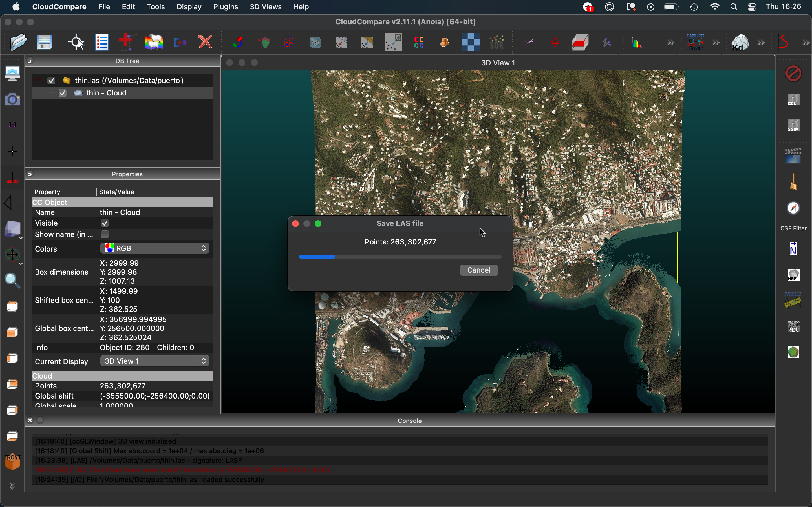
Task: Enable the Show name checkbox
Action: point(105,234)
